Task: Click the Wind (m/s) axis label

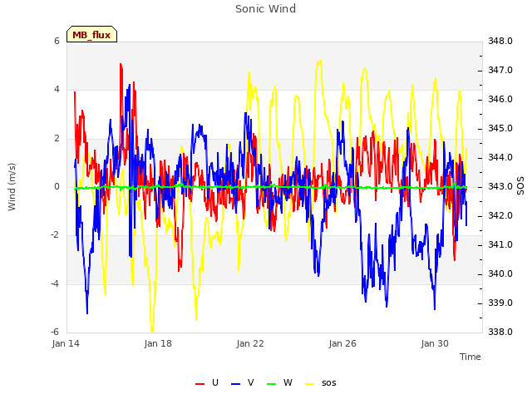Action: (x=12, y=187)
